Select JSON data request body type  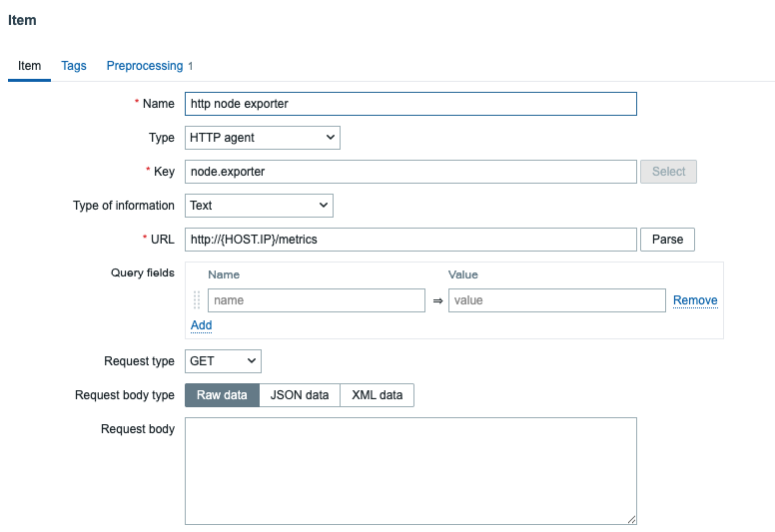click(x=300, y=395)
